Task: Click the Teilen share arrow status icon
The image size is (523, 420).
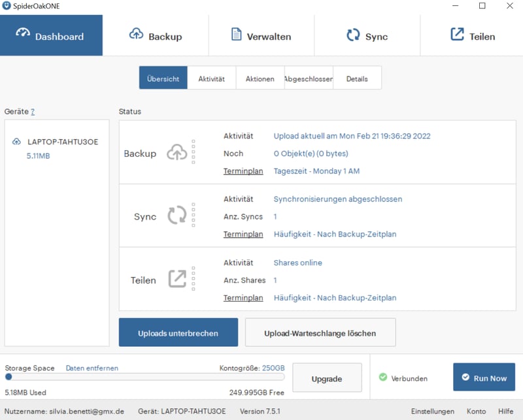Action: (x=177, y=279)
